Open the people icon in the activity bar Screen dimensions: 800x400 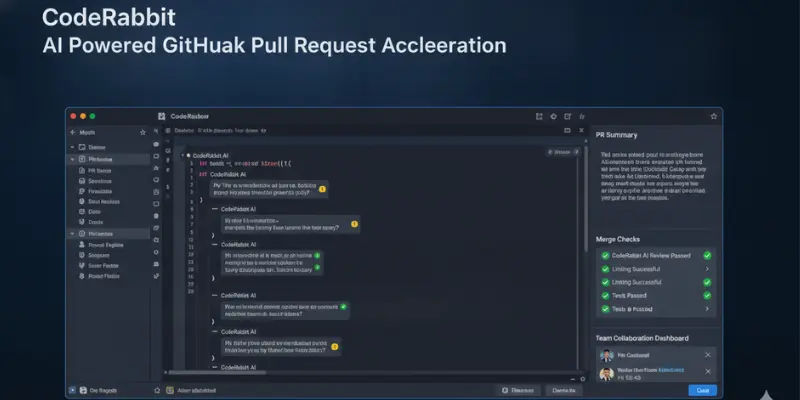point(156,264)
